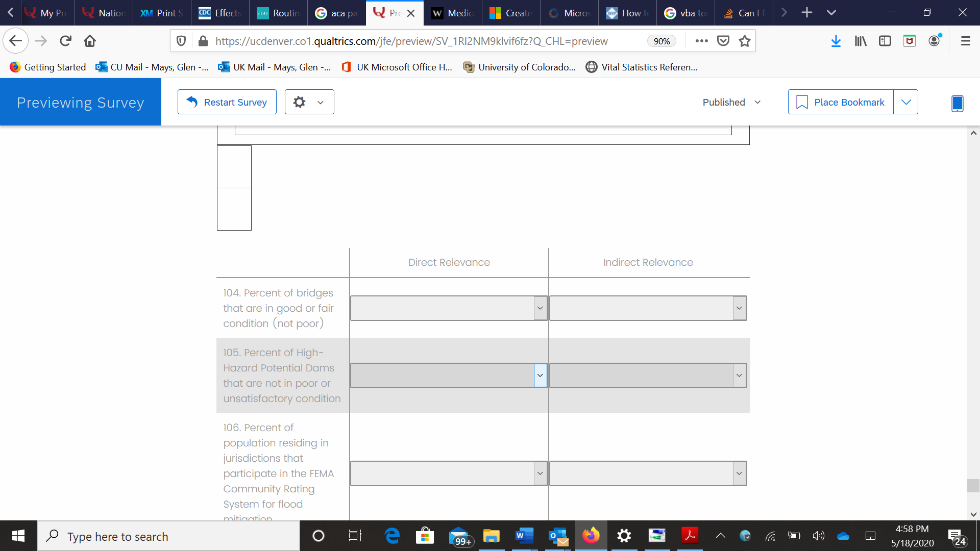Switch to the vba browser tab
Viewport: 980px width, 551px height.
pos(685,13)
